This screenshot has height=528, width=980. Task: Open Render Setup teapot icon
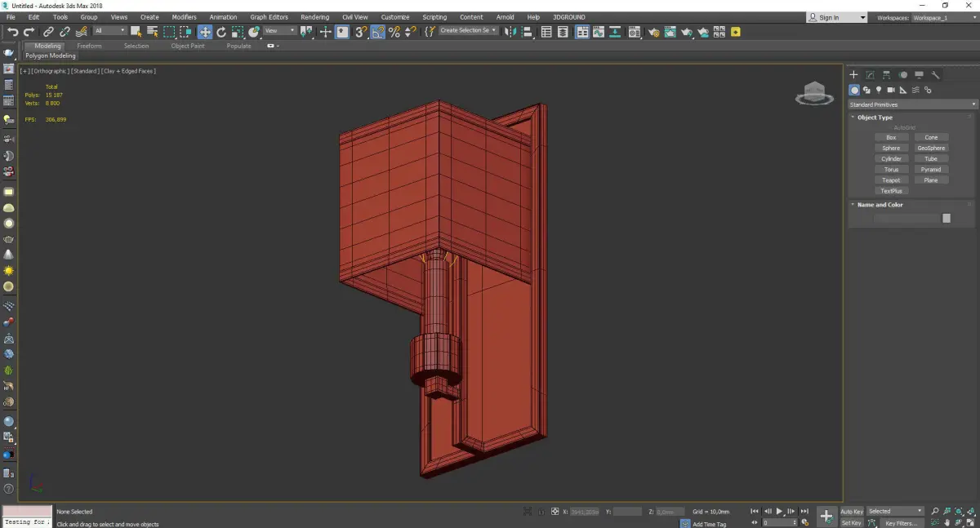point(653,32)
